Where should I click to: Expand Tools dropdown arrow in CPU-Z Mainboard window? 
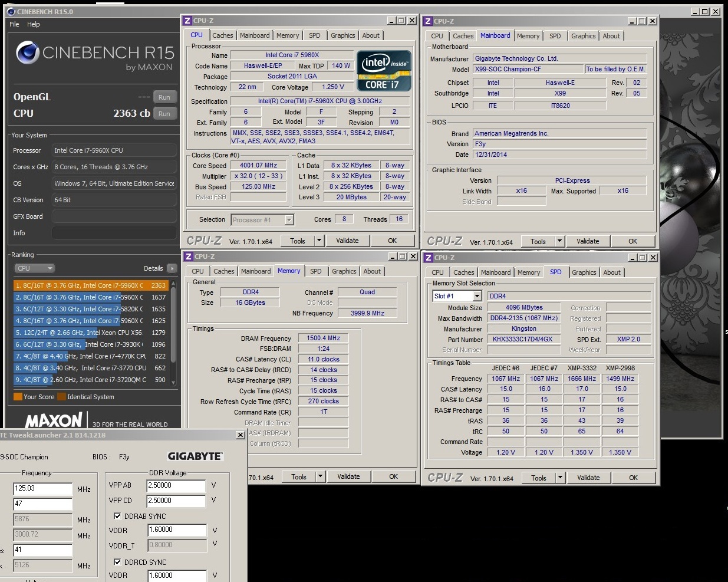coord(559,241)
